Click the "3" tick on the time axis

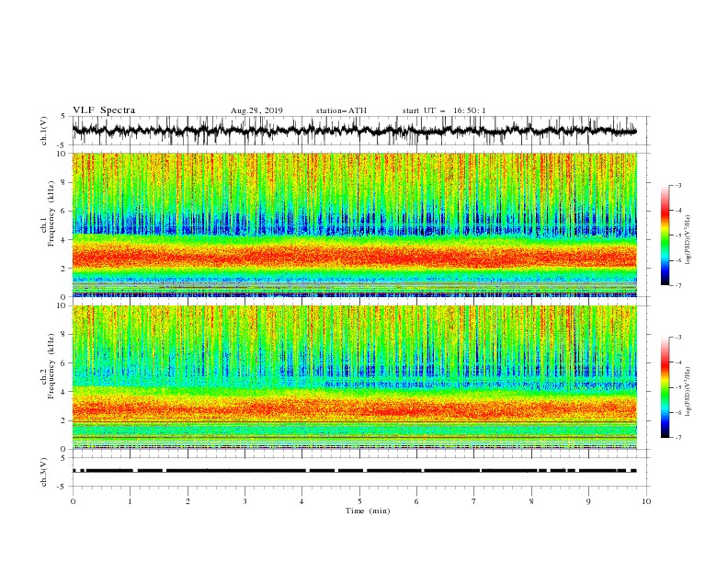pos(245,501)
